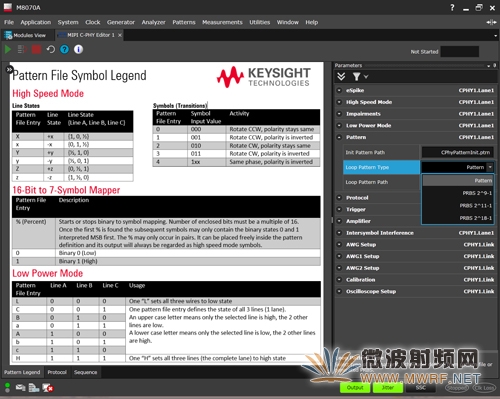Click the red Stop icon

coord(36,50)
